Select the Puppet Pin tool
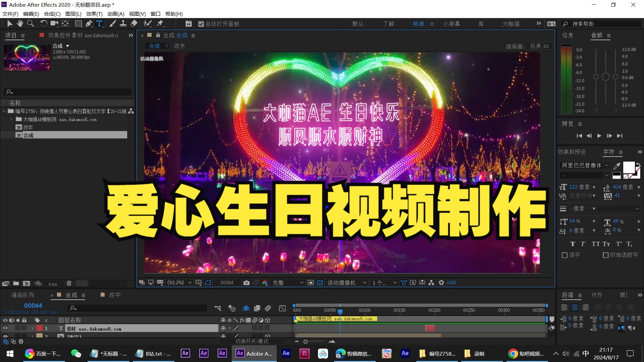The width and height of the screenshot is (644, 362). click(160, 23)
